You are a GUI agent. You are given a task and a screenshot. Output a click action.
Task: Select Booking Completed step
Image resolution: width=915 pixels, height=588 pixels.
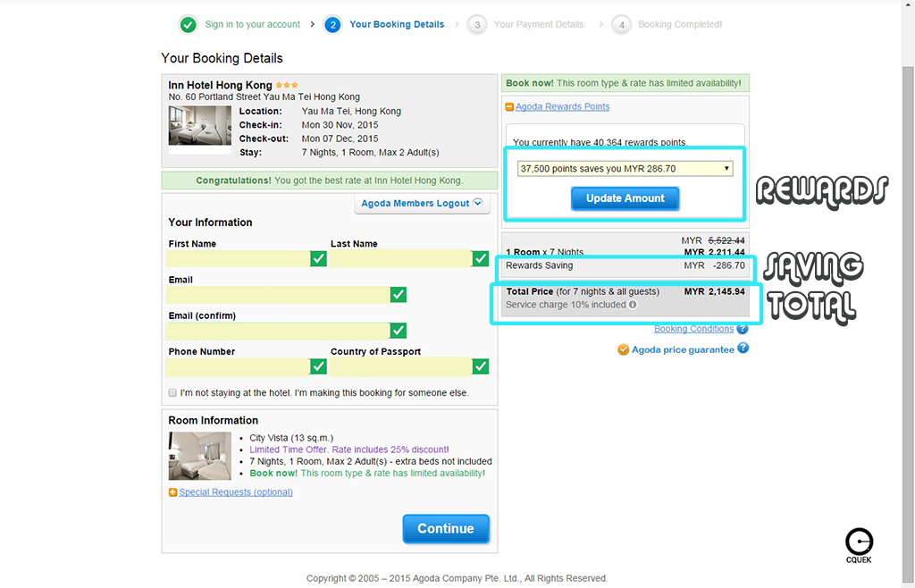[x=680, y=24]
